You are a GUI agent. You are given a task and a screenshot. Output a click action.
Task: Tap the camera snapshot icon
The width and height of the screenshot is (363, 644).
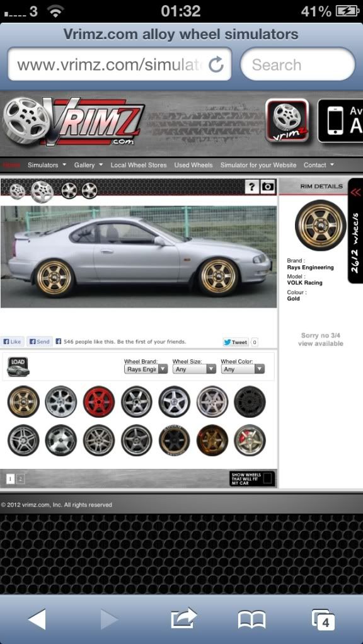[x=268, y=187]
